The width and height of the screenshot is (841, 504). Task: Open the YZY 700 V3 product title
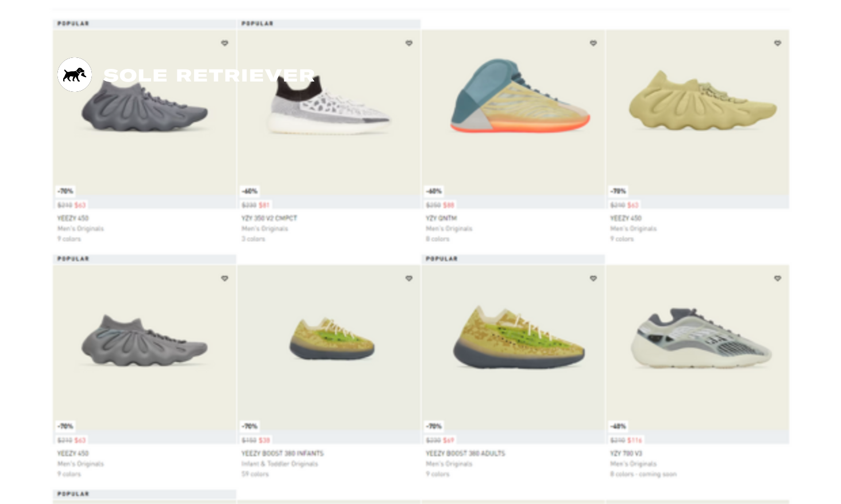(x=626, y=453)
